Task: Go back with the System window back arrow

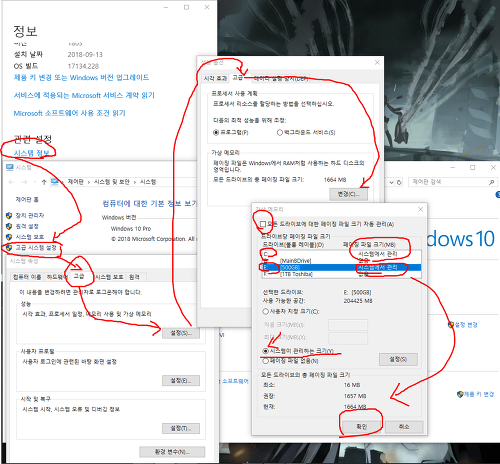Action: 11,182
